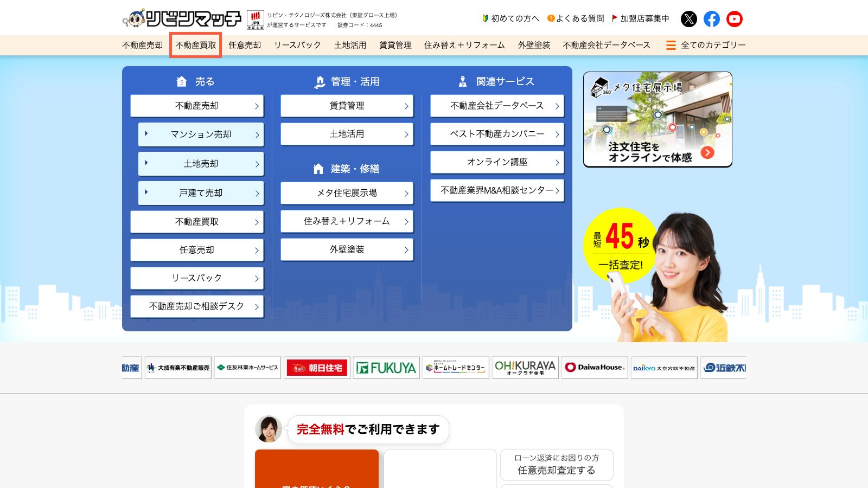Open the Facebook social icon

point(712,19)
